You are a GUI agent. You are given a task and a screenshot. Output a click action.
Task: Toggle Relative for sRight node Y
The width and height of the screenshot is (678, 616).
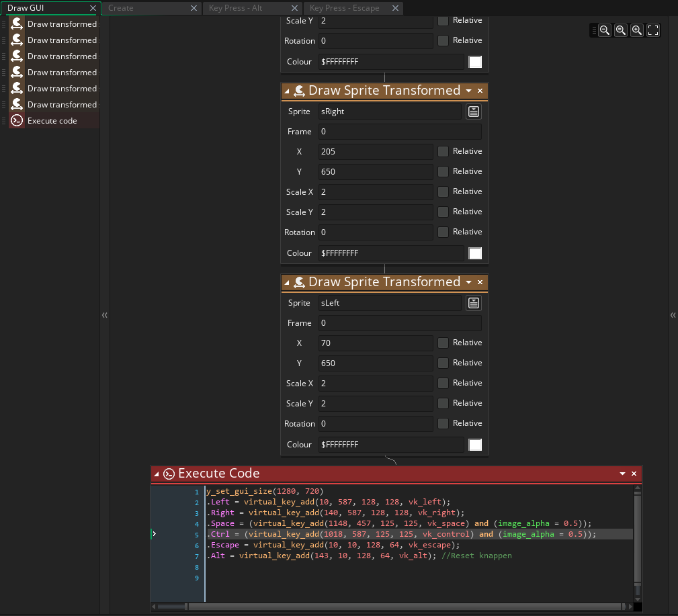pyautogui.click(x=443, y=171)
